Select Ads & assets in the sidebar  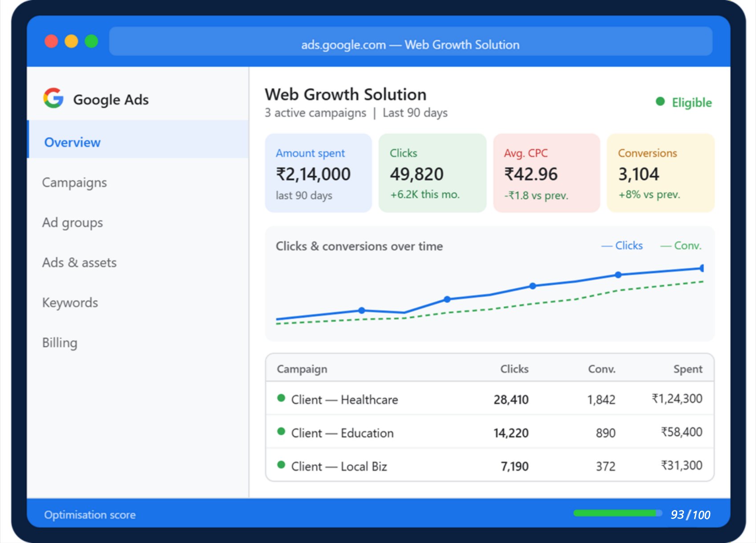click(79, 263)
